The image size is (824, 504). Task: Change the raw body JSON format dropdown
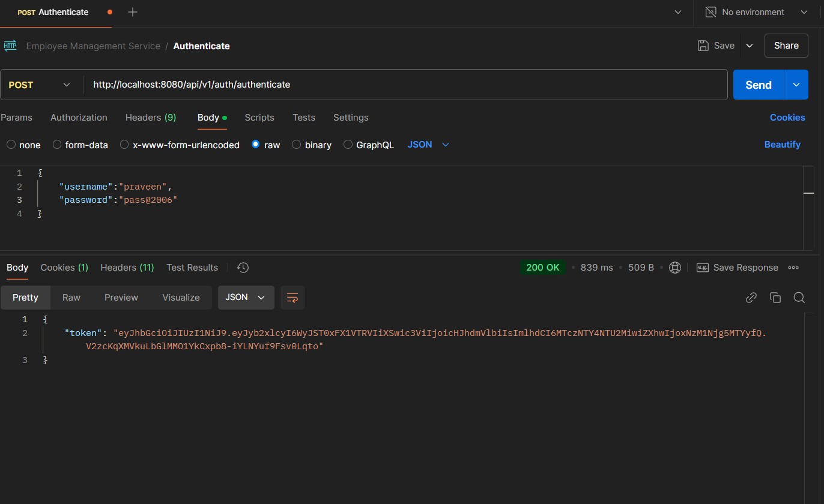pos(428,145)
